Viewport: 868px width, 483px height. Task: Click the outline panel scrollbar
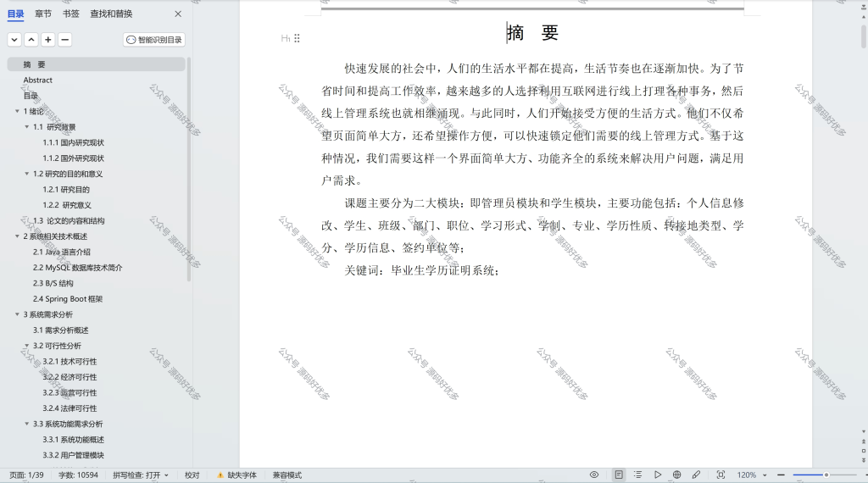coord(189,169)
